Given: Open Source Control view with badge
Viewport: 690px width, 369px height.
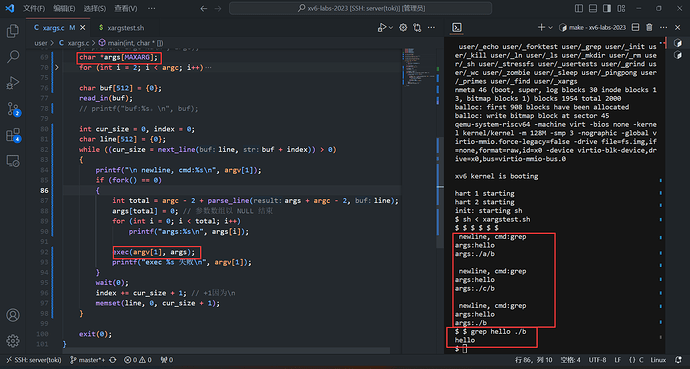Looking at the screenshot, I should (13, 109).
